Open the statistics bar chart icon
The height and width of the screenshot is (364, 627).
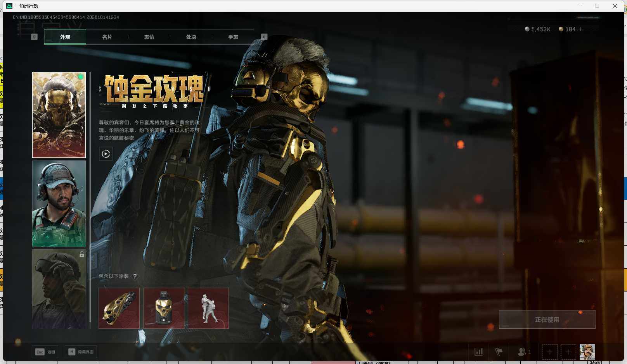click(479, 352)
